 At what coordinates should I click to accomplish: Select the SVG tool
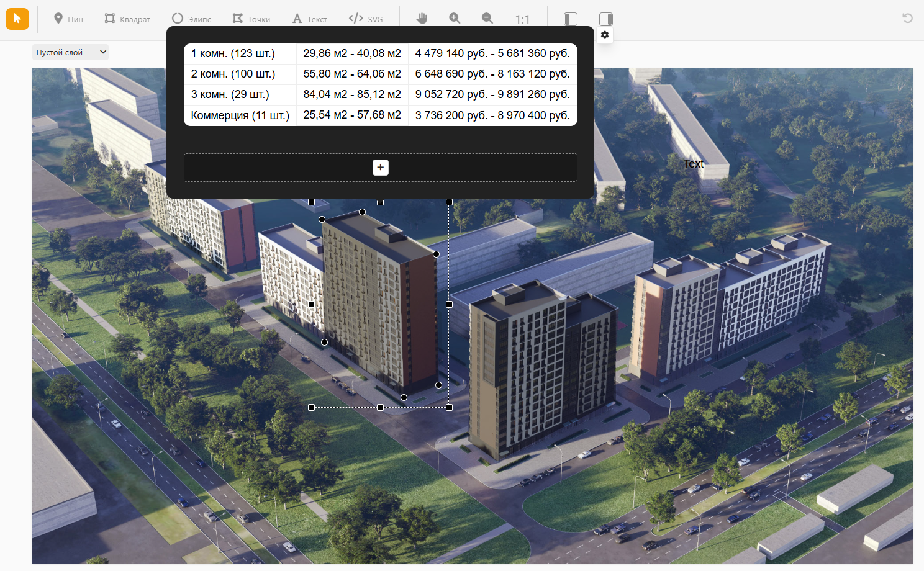click(x=366, y=19)
